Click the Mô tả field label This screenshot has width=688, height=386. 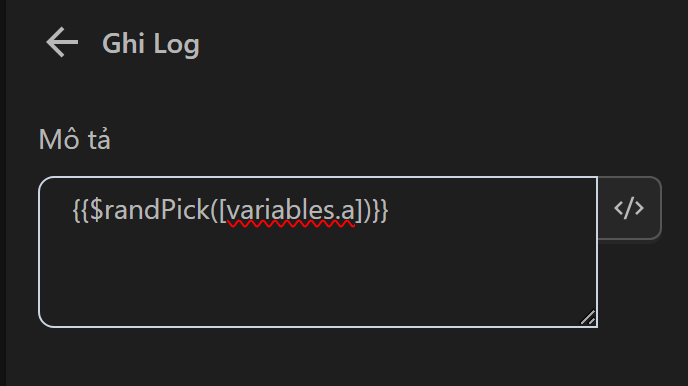[75, 139]
